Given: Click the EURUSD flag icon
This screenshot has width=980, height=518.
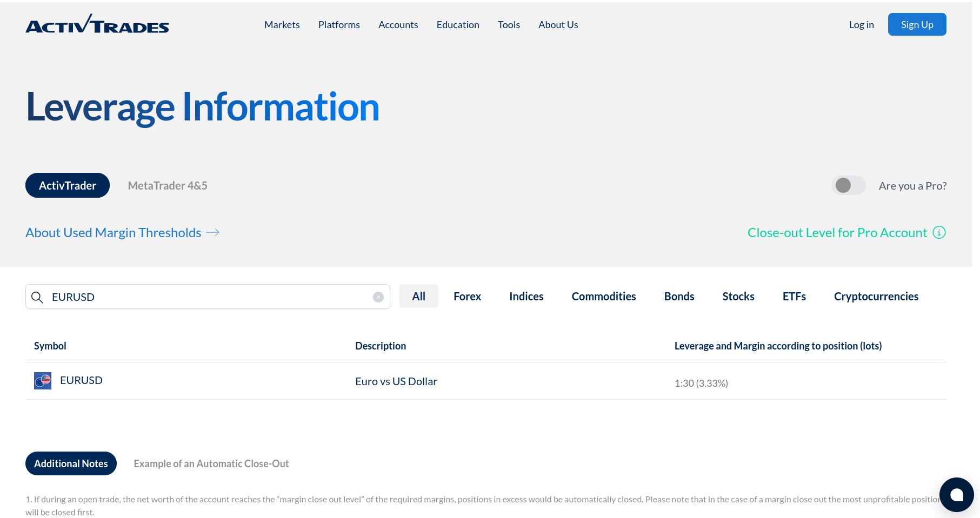Looking at the screenshot, I should [43, 381].
